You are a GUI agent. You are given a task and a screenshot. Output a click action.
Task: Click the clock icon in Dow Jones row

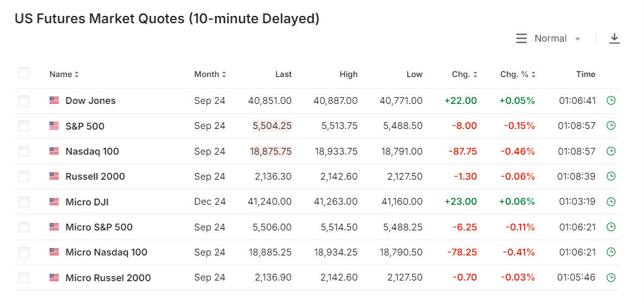[610, 100]
